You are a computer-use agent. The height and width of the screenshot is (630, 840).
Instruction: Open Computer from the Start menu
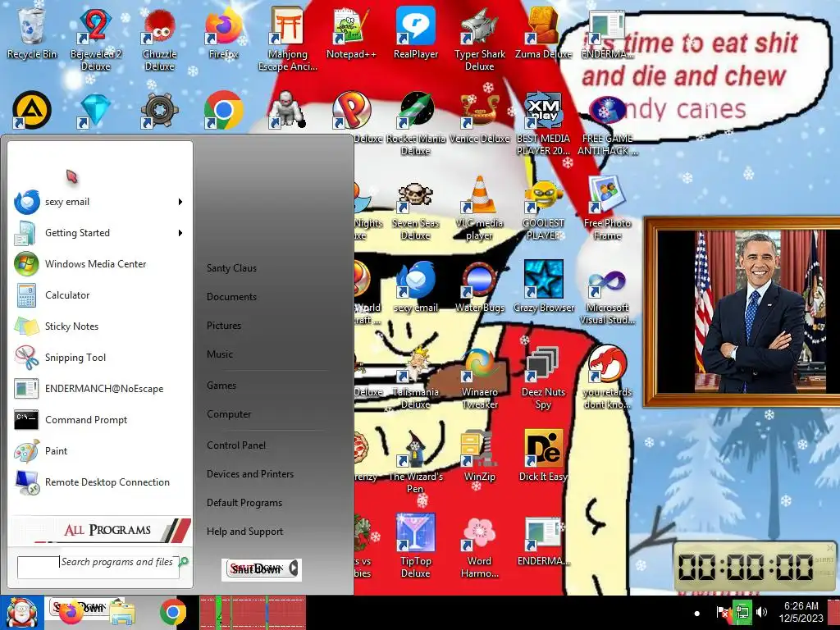[x=229, y=414]
